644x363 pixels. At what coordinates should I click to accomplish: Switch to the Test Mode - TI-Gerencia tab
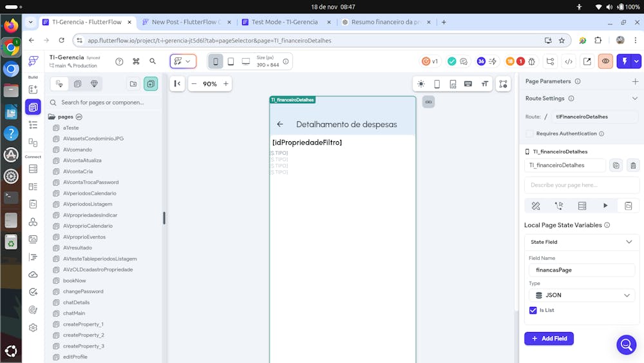(x=285, y=22)
